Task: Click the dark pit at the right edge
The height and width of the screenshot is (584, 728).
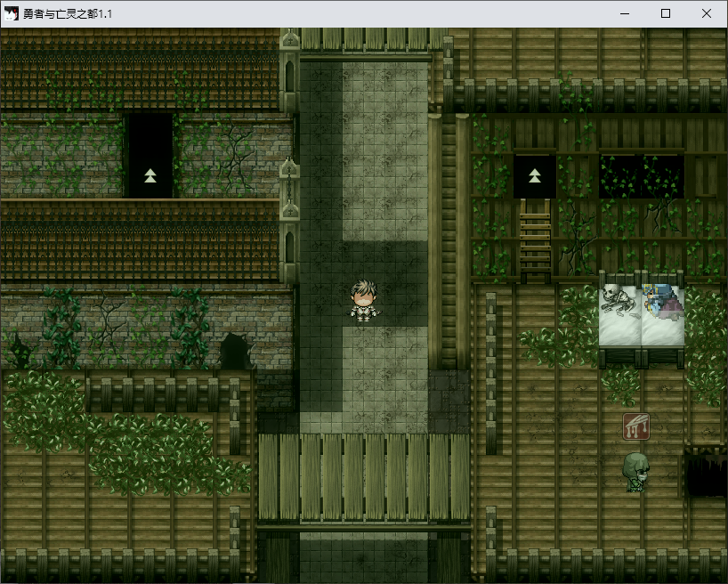Action: pyautogui.click(x=705, y=473)
